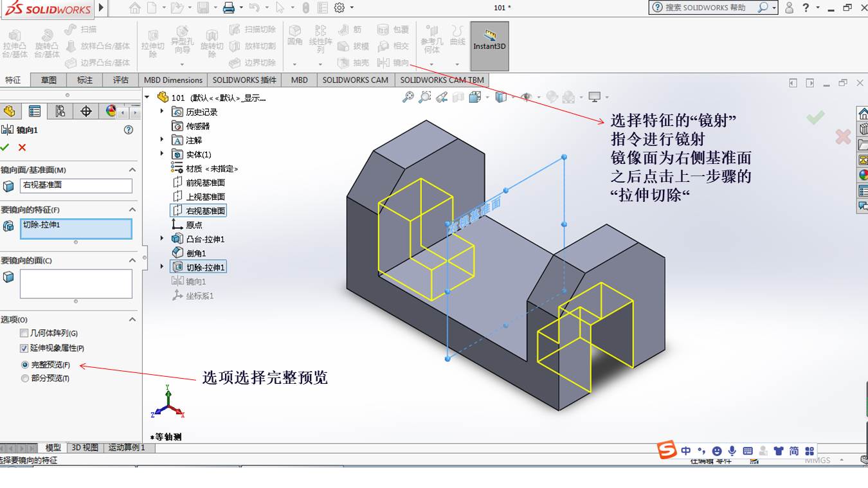
Task: Select the 拉伸切除 extruded cut tool
Action: 153,44
